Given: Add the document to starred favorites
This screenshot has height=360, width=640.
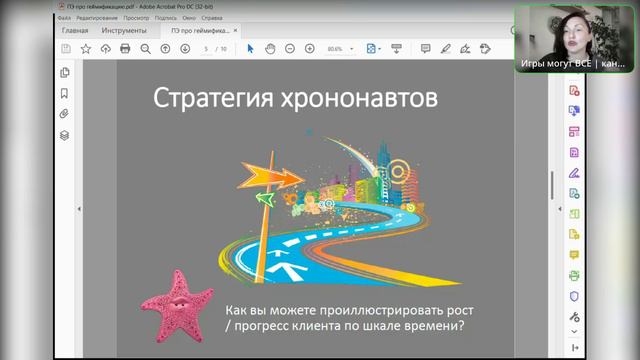Looking at the screenshot, I should click(86, 49).
